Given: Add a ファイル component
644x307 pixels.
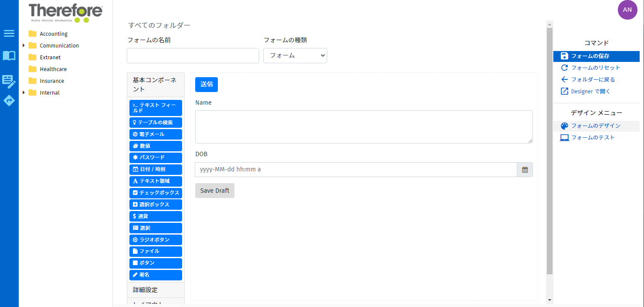Looking at the screenshot, I should [x=156, y=251].
